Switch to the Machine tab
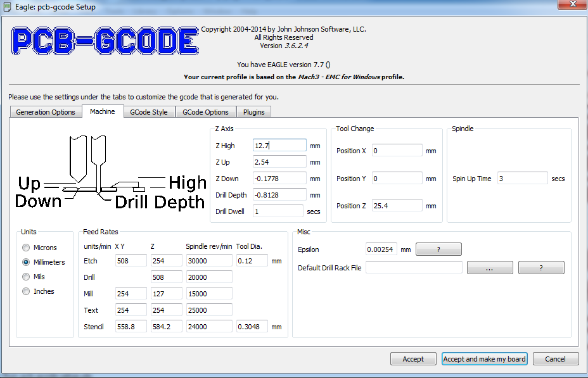Image resolution: width=588 pixels, height=378 pixels. 103,111
